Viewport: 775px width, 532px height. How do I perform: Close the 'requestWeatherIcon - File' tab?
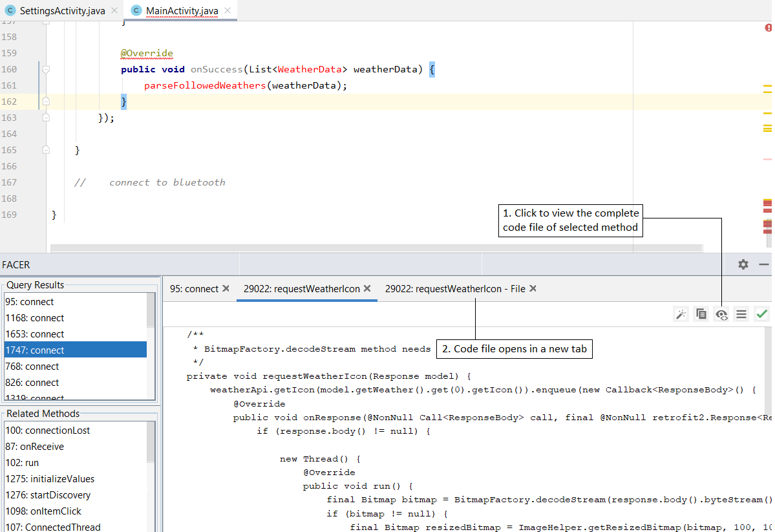pos(533,288)
